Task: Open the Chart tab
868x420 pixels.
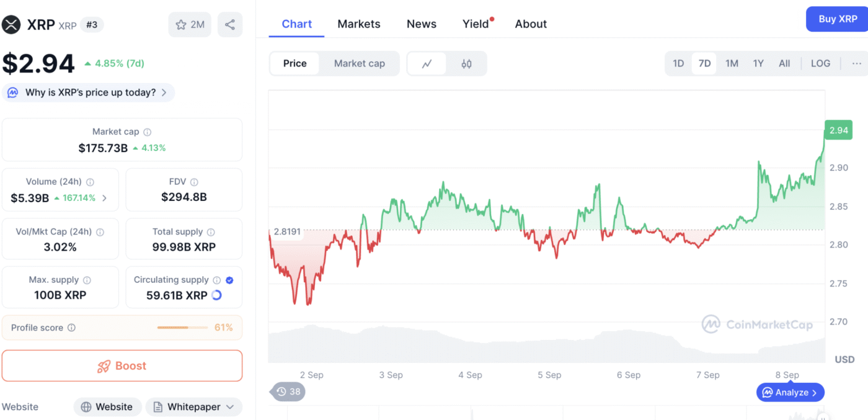Action: [297, 24]
